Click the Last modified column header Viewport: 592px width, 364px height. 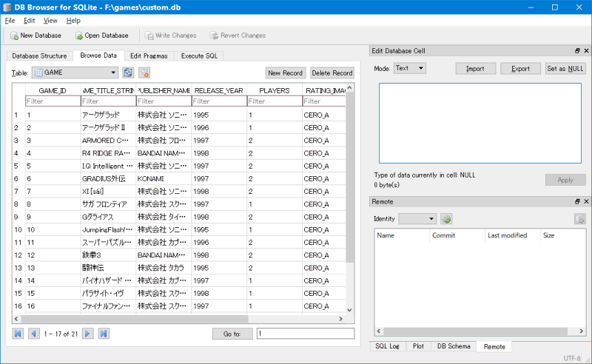point(513,235)
